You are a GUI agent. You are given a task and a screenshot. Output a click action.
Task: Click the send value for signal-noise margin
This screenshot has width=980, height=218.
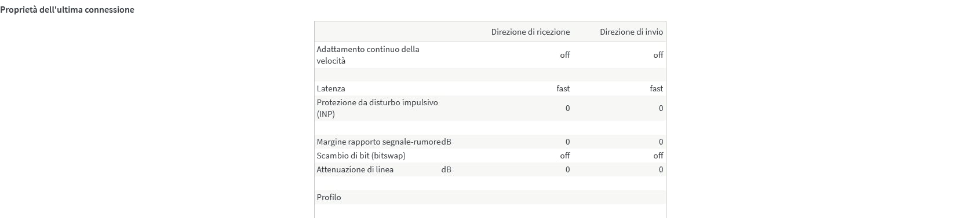tap(661, 142)
